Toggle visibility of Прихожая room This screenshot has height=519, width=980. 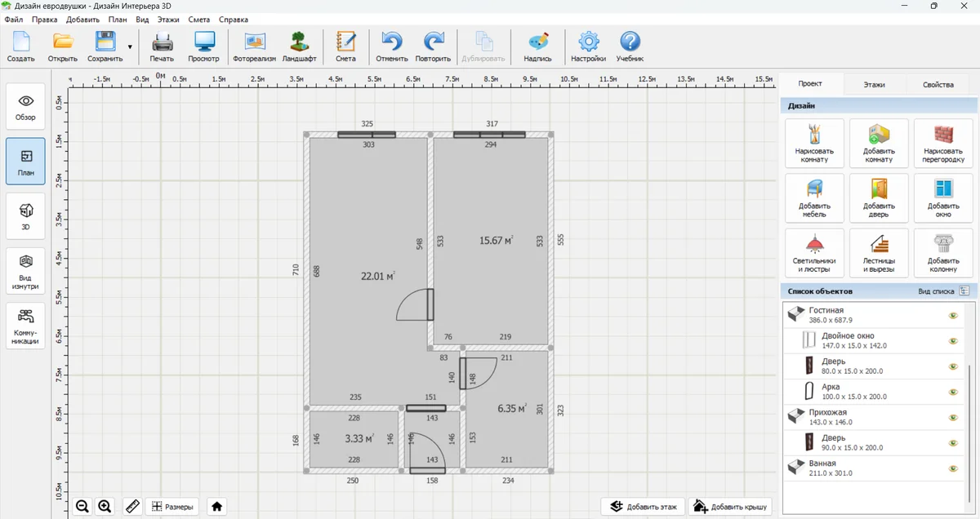coord(952,417)
